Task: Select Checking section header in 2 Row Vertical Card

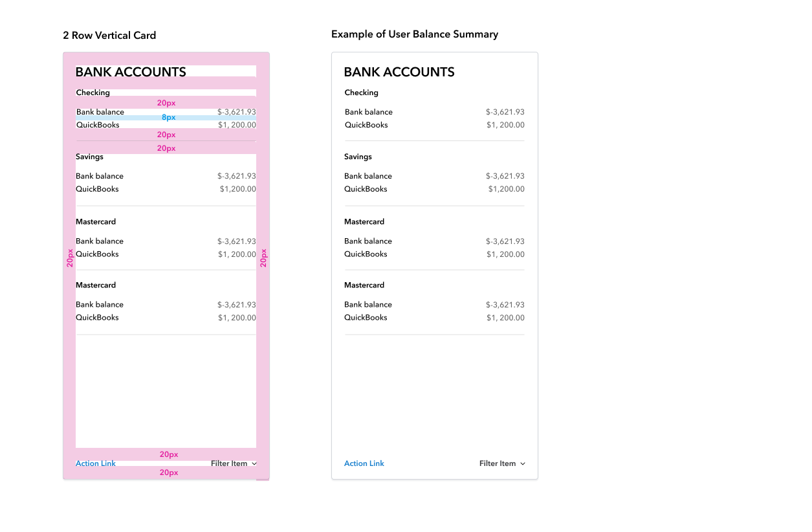Action: (x=93, y=93)
